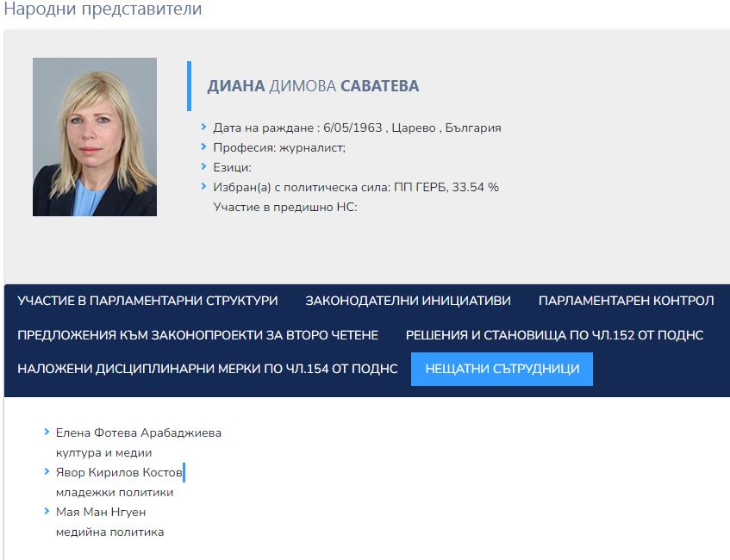Click staff name Елена Фотева Арабаджиева
This screenshot has height=560, width=730.
point(138,432)
